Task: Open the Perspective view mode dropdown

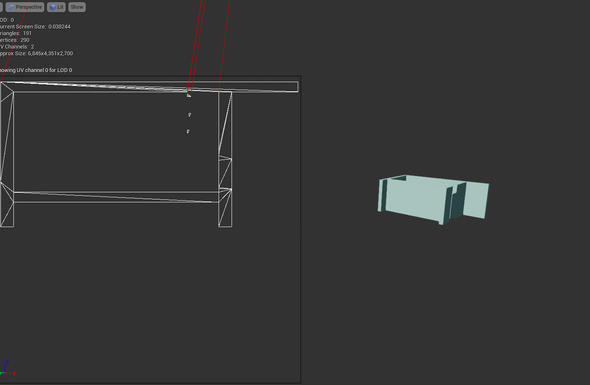Action: [x=25, y=7]
